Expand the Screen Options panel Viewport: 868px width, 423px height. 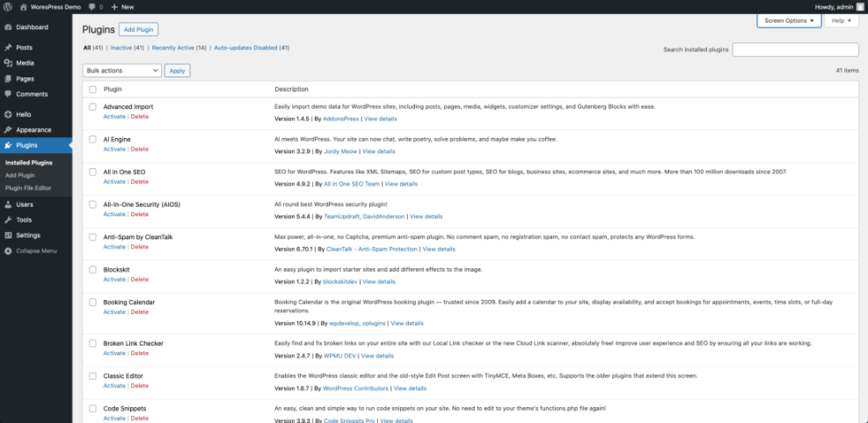click(789, 20)
